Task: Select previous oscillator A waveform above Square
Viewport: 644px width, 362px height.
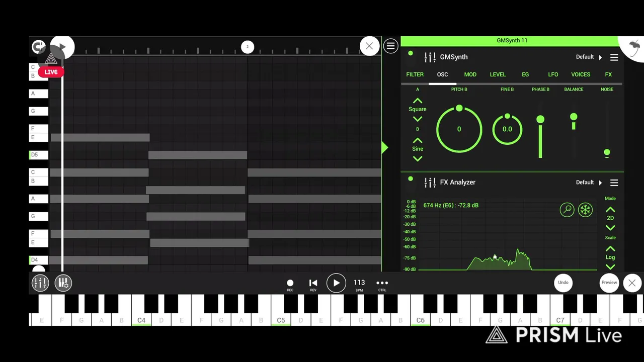Action: point(417,101)
